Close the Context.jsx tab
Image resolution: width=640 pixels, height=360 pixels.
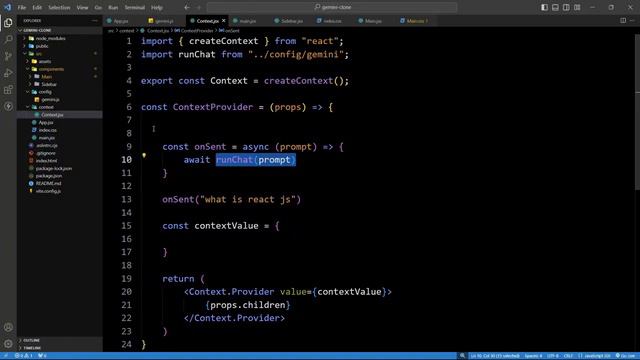point(223,21)
